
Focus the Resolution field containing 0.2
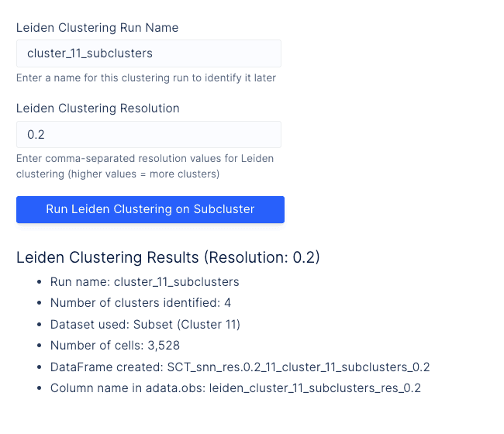pyautogui.click(x=148, y=135)
